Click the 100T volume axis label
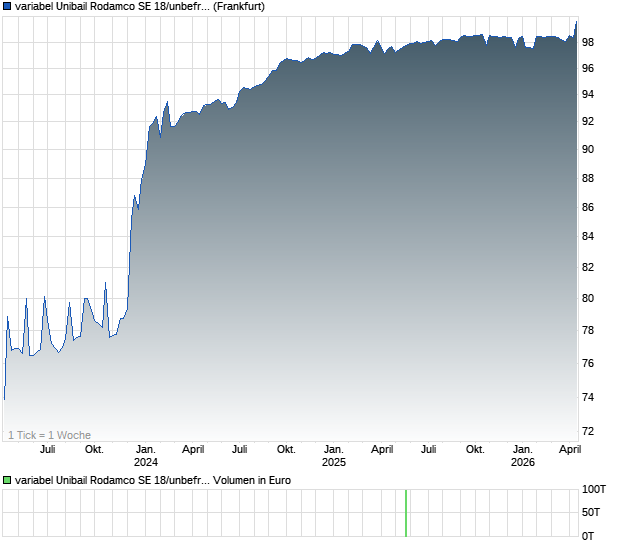The image size is (620, 546). coord(593,490)
